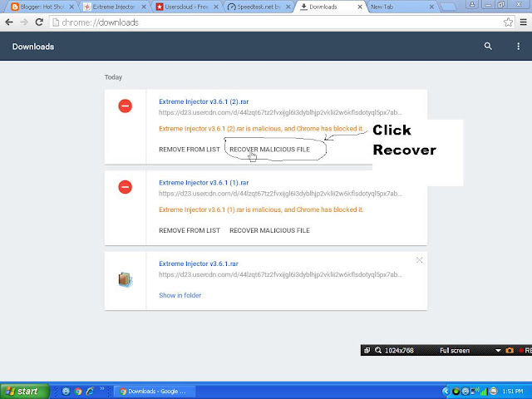Open the Chrome hamburger menu

coord(523,22)
